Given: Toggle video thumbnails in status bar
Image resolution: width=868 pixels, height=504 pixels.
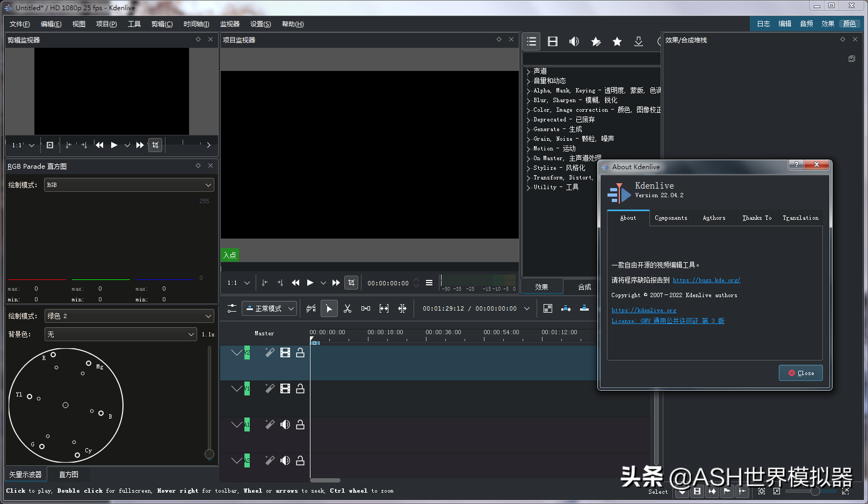Looking at the screenshot, I should pos(697,491).
